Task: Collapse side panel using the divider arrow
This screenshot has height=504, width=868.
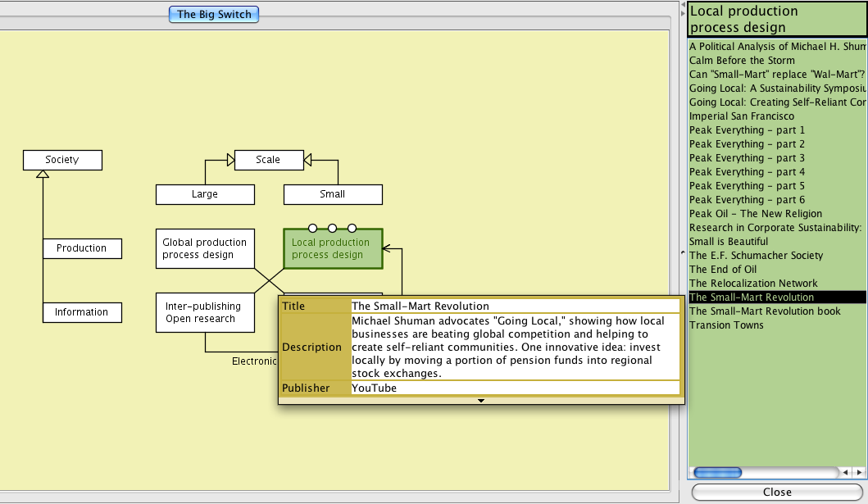Action: [x=683, y=253]
